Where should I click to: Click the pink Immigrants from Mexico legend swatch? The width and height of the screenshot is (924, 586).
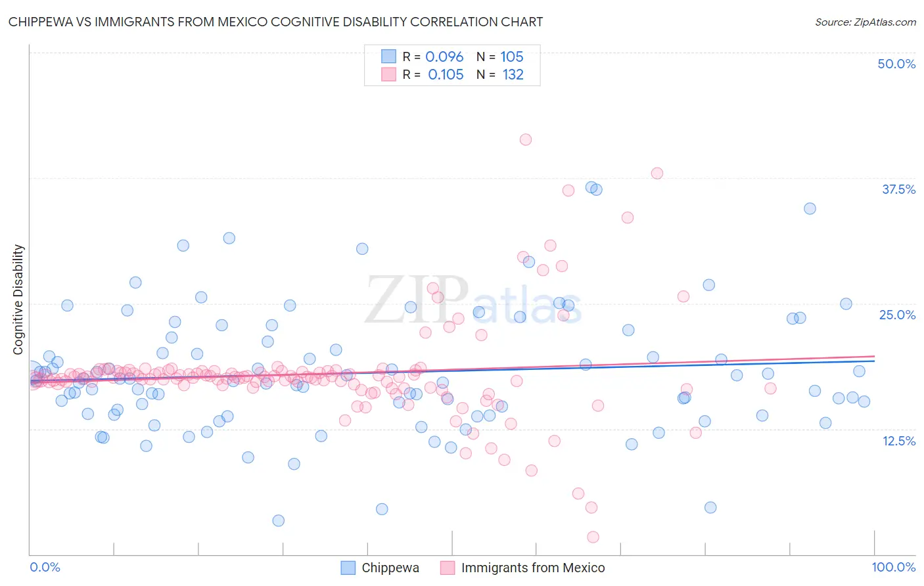pyautogui.click(x=448, y=568)
